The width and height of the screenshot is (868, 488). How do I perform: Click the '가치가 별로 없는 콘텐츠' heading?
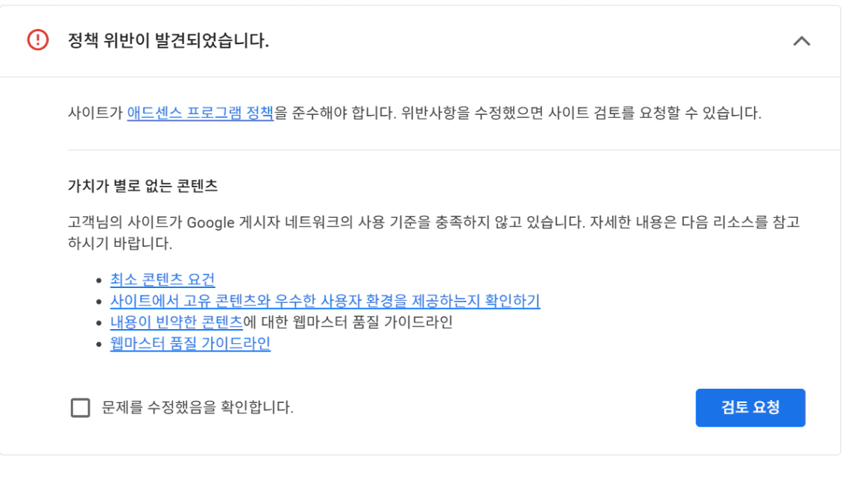[142, 187]
